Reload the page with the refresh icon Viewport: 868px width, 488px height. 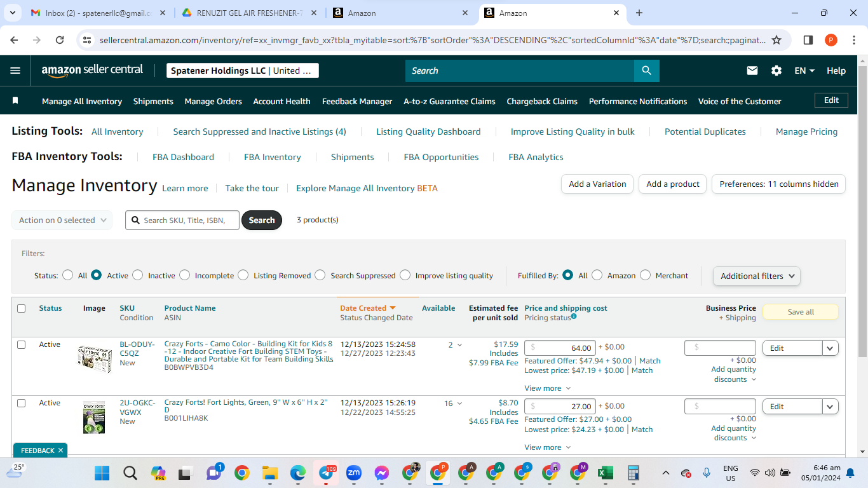60,40
